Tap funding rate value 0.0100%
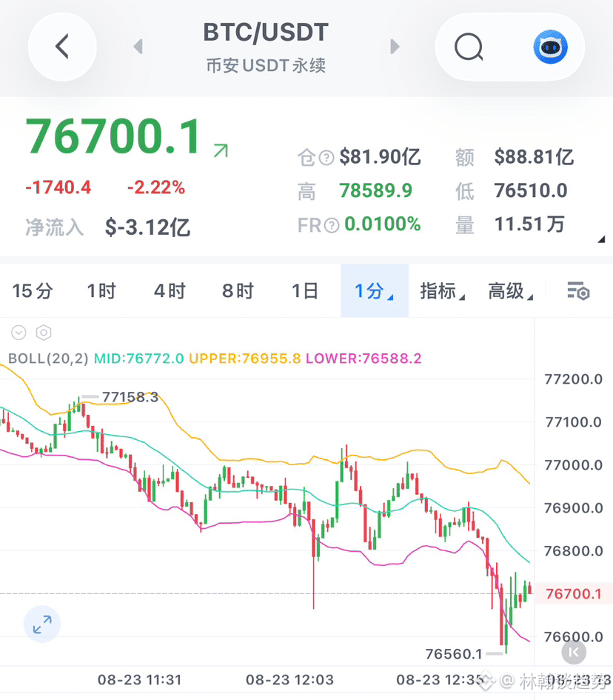The width and height of the screenshot is (613, 700). click(x=382, y=224)
